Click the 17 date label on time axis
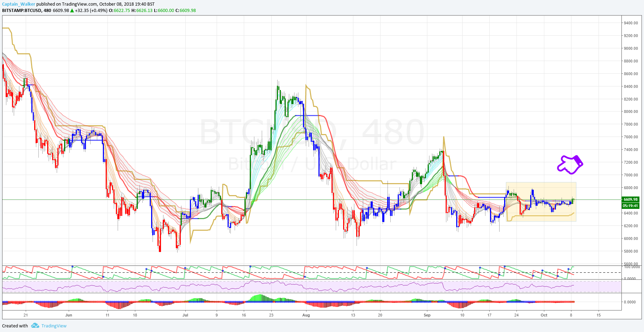644x332 pixels. click(x=489, y=315)
